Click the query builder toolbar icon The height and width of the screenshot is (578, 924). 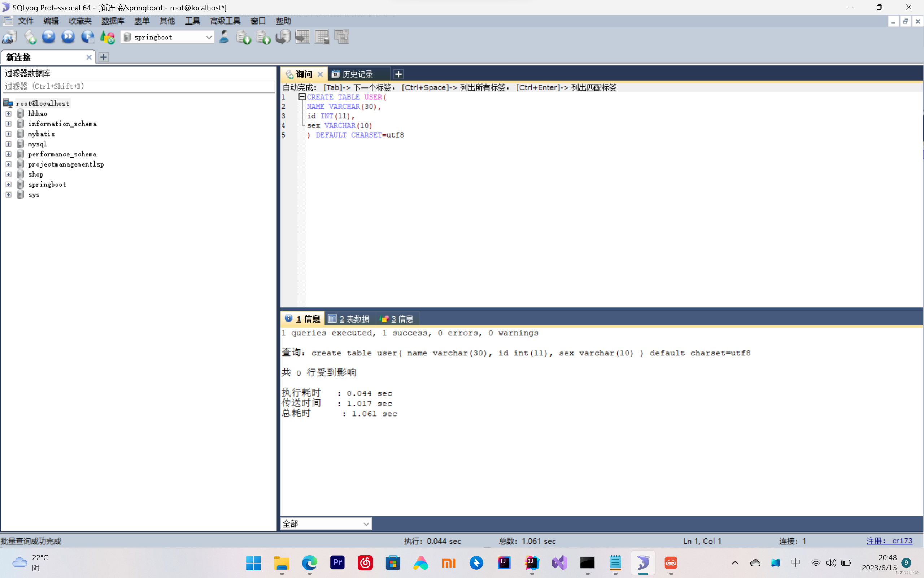click(x=302, y=37)
